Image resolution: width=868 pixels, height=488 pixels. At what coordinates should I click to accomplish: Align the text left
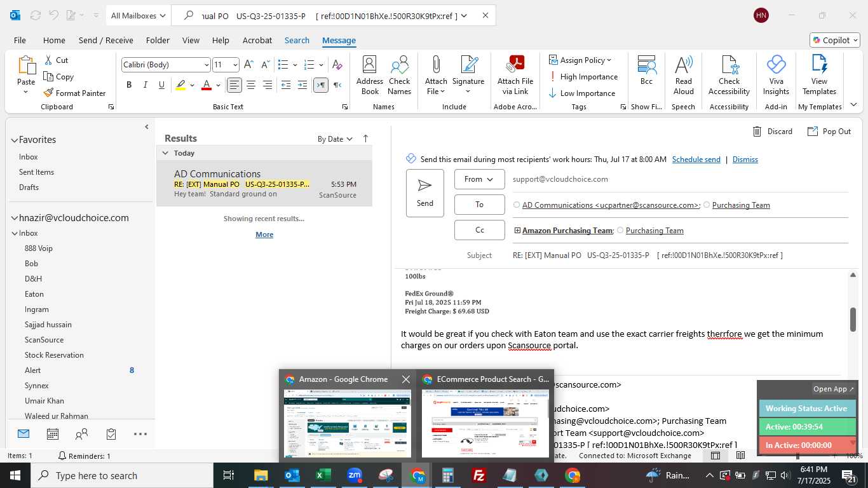pyautogui.click(x=234, y=85)
